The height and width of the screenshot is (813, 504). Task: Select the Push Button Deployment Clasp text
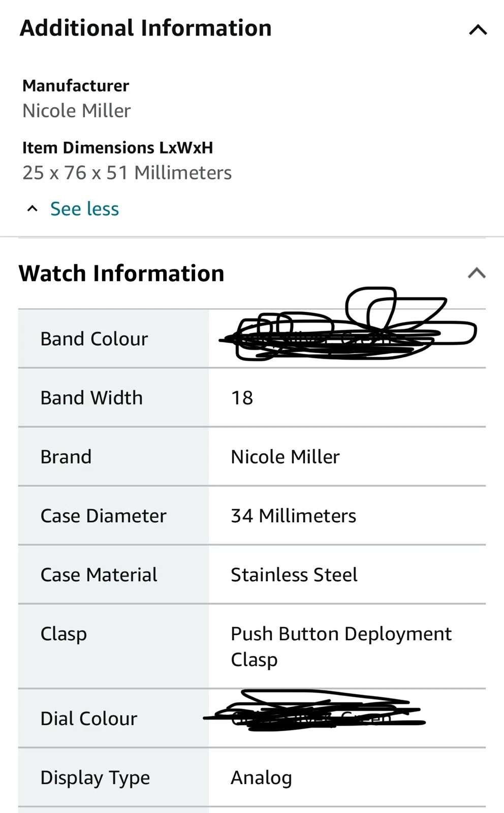tap(340, 646)
